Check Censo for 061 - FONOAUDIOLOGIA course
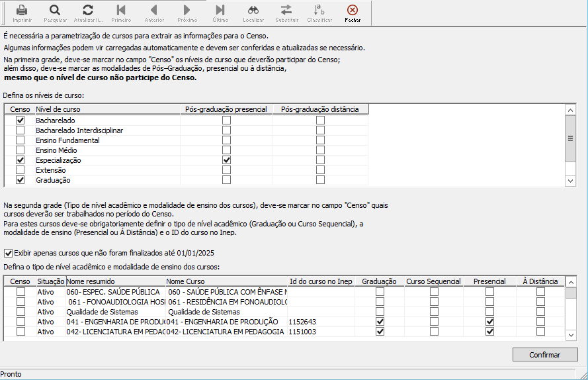 click(21, 302)
